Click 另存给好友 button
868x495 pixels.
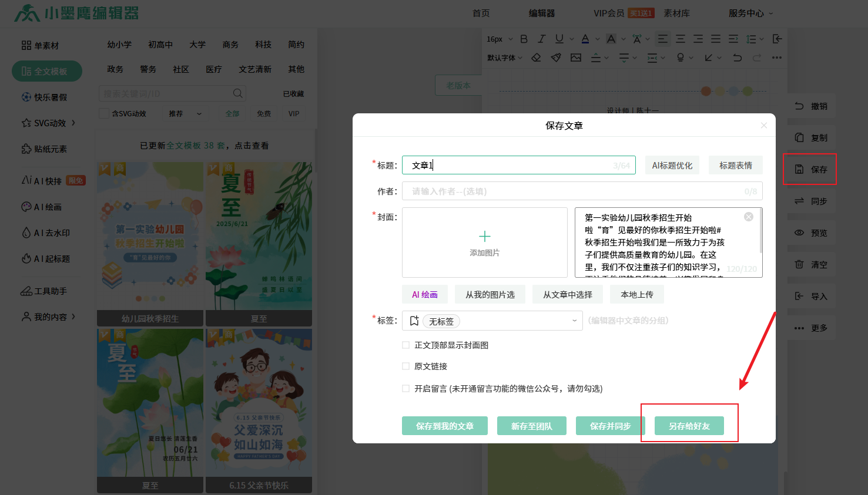click(x=689, y=426)
